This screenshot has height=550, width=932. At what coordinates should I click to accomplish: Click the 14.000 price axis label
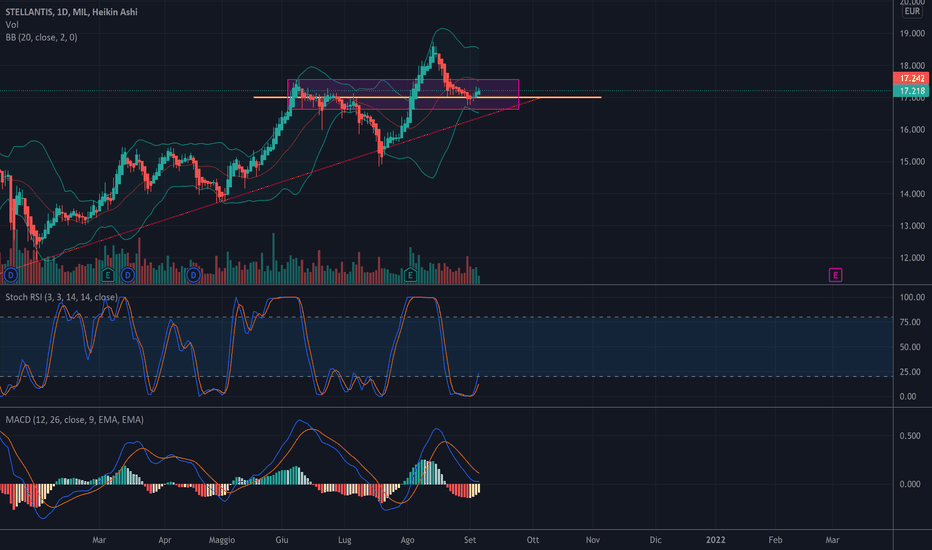912,194
